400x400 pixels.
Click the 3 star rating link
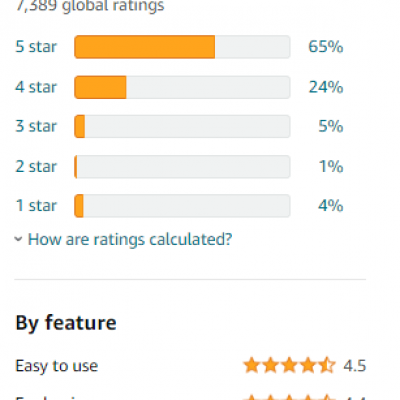36,126
